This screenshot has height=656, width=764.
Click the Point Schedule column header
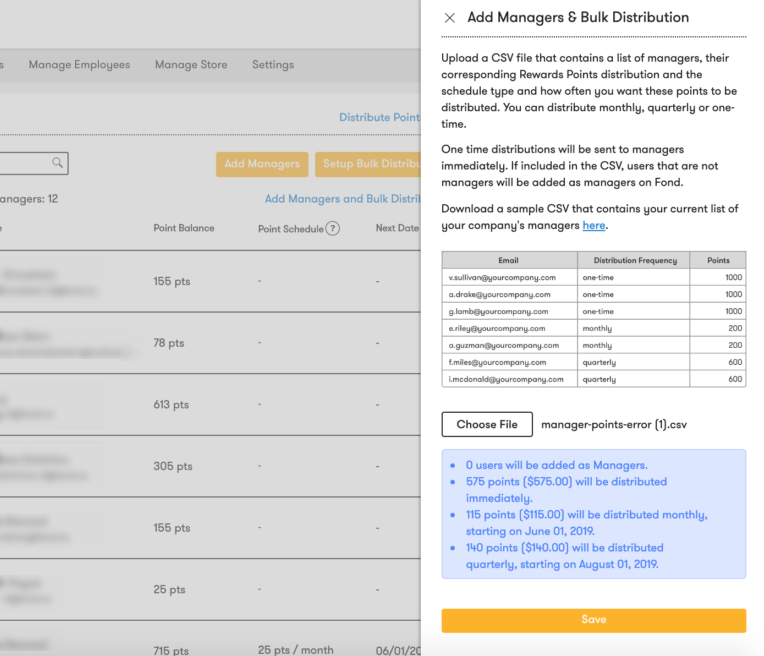[x=291, y=229]
